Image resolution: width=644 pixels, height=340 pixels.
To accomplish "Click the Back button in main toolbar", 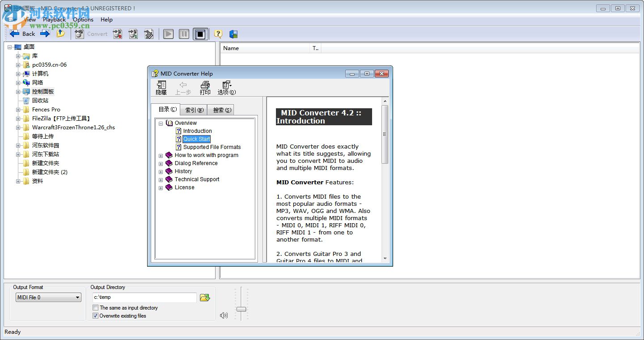I will (22, 34).
